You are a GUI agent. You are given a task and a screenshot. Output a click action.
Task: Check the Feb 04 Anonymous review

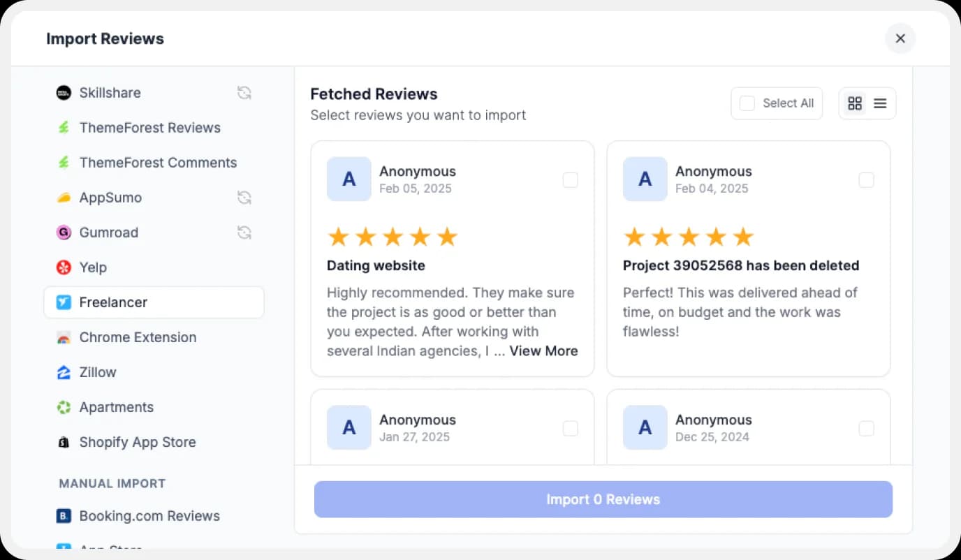(x=866, y=179)
